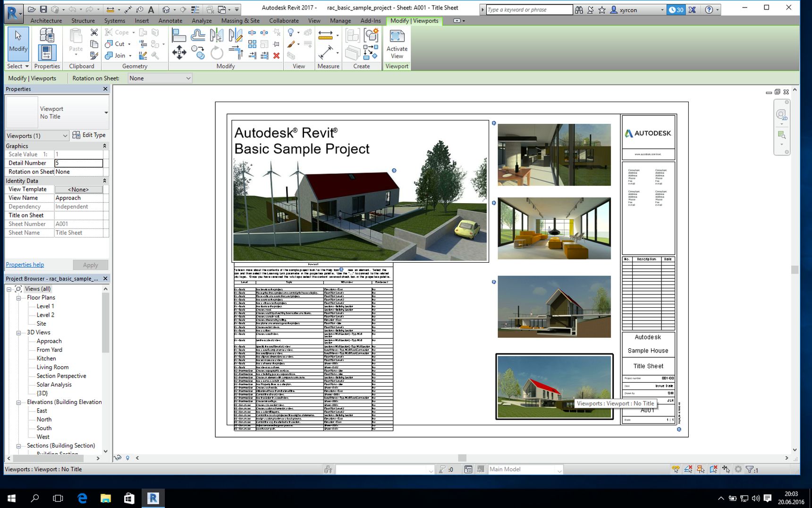Toggle Select Elements by Face in status bar
Viewport: 812px width, 508px height.
pyautogui.click(x=713, y=469)
